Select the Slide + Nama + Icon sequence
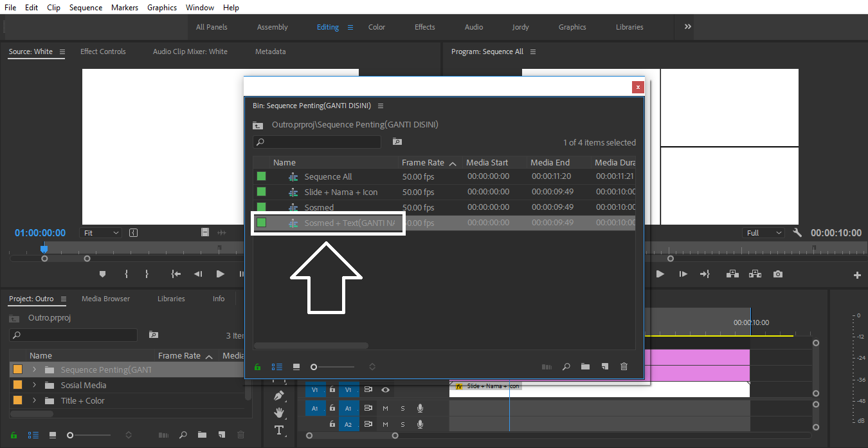Screen dimensions: 868x448 pyautogui.click(x=341, y=192)
